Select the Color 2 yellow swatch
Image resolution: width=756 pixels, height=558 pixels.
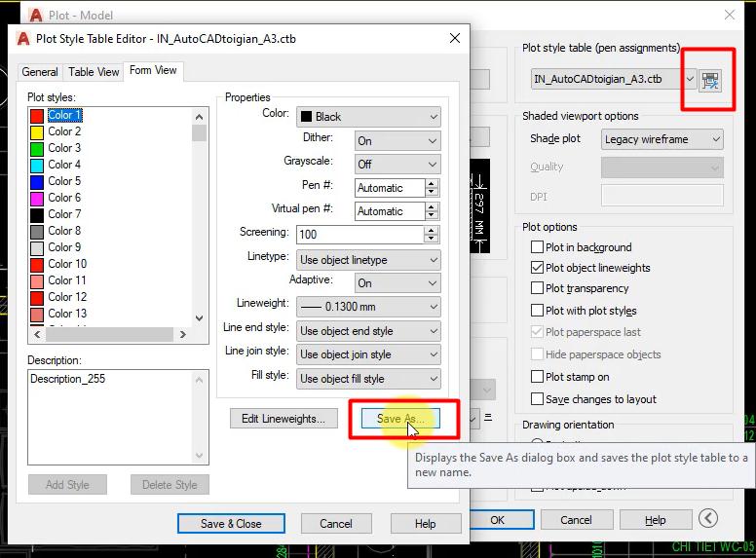pos(37,132)
